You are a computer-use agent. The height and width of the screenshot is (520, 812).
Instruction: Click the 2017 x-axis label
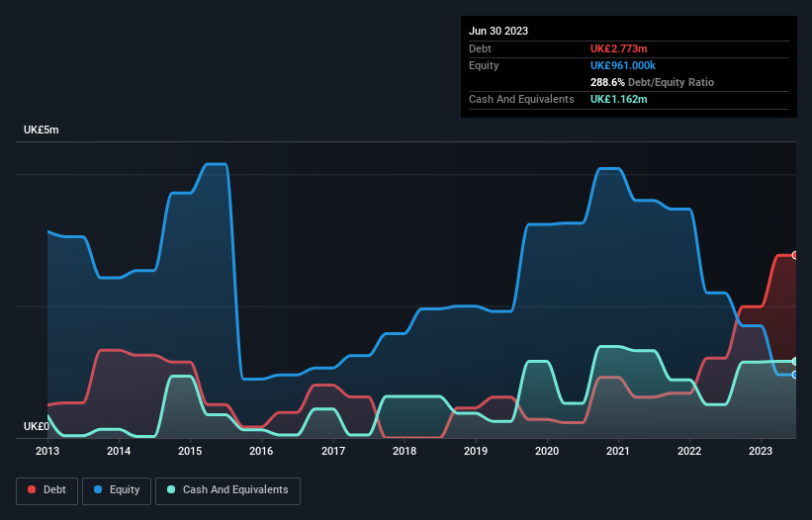coord(333,451)
